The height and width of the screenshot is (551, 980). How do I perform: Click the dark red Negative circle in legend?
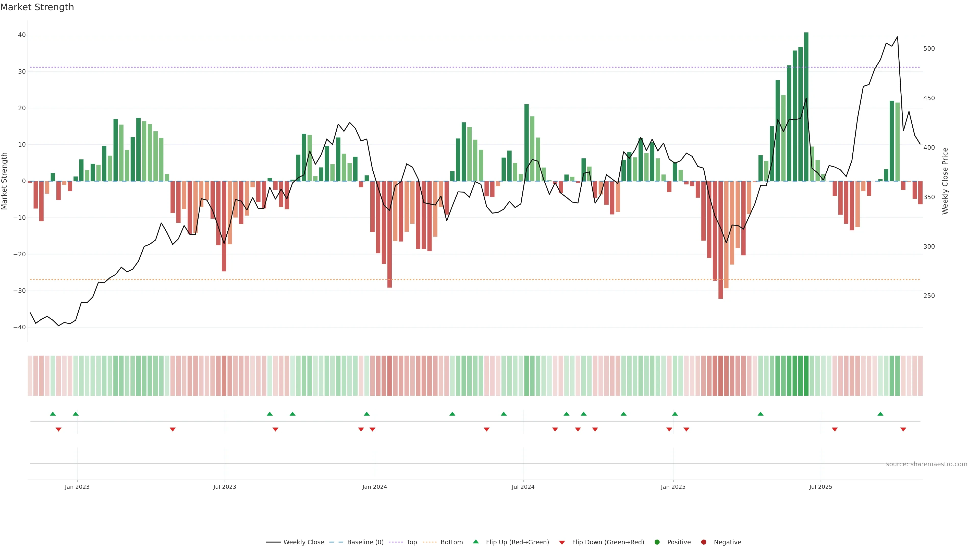pos(703,542)
